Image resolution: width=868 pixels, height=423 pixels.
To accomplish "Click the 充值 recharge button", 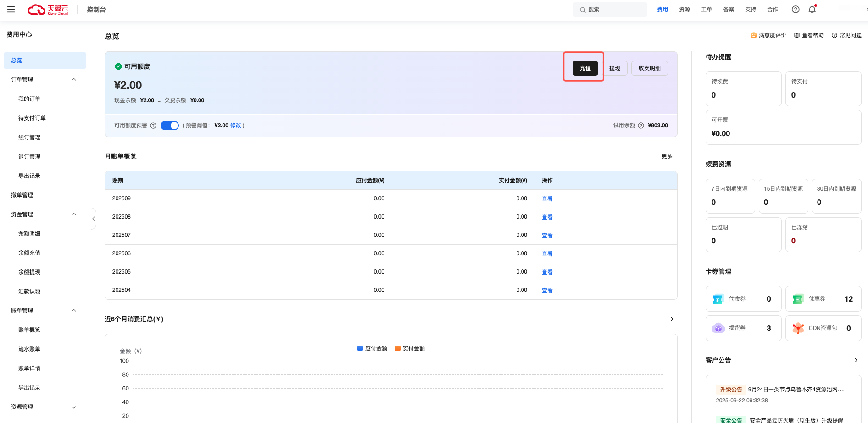I will click(x=585, y=68).
